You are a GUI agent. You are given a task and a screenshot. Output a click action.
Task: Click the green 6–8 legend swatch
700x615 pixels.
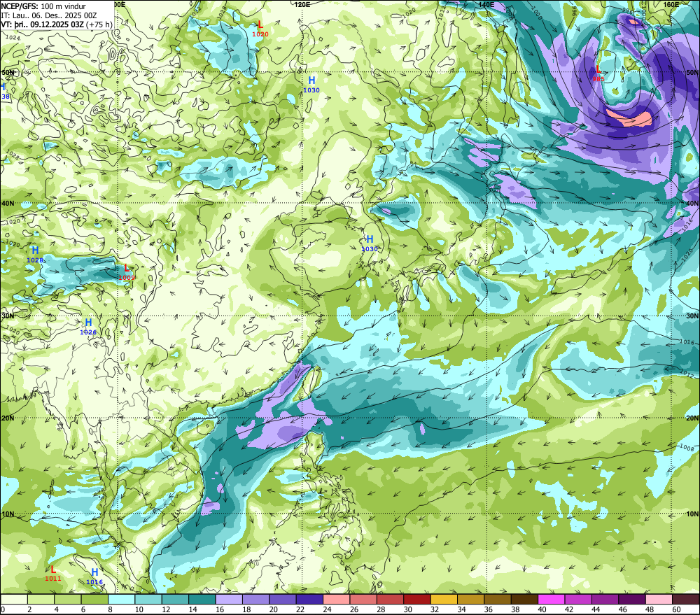pyautogui.click(x=94, y=600)
